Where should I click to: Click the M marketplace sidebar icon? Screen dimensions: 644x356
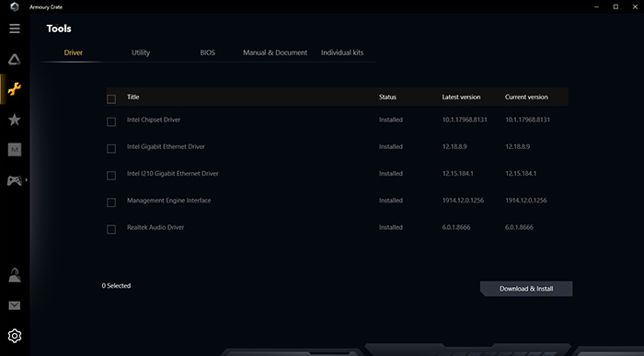[15, 149]
